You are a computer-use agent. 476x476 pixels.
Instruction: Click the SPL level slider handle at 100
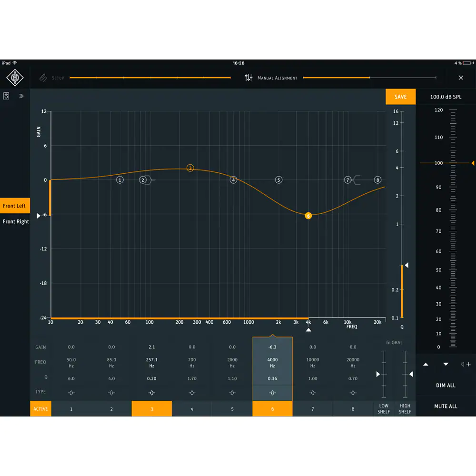[472, 163]
